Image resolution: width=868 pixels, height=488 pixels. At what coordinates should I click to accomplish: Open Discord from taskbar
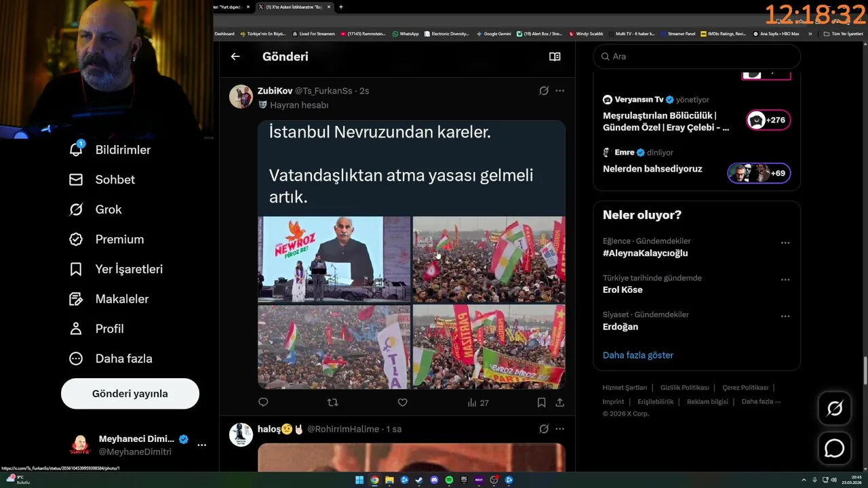tap(434, 480)
